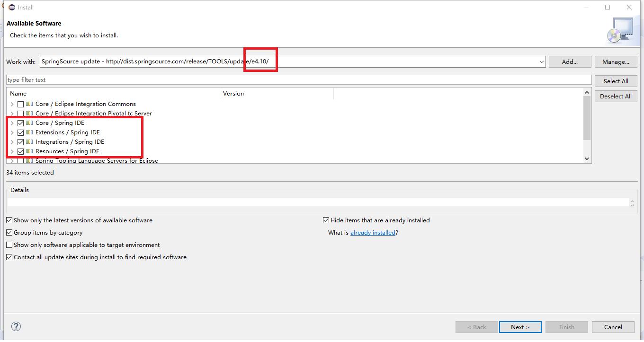644x342 pixels.
Task: Click the Details text area
Action: click(x=318, y=202)
